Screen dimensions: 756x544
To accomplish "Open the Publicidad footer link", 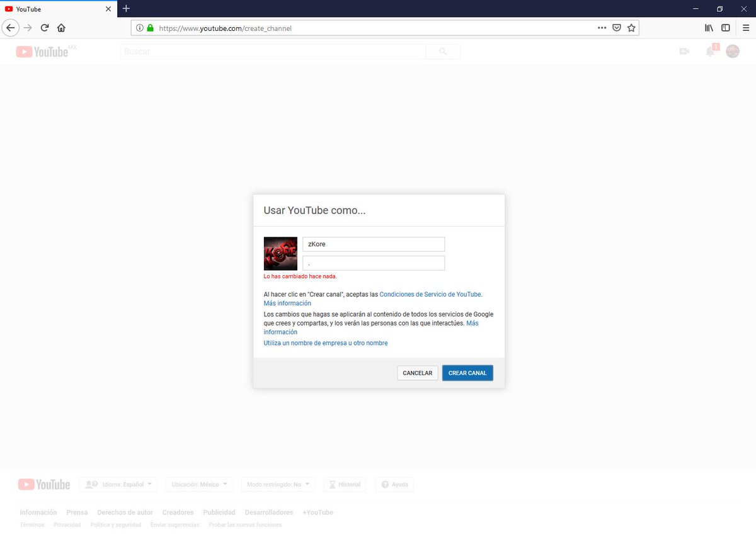I will (x=219, y=513).
